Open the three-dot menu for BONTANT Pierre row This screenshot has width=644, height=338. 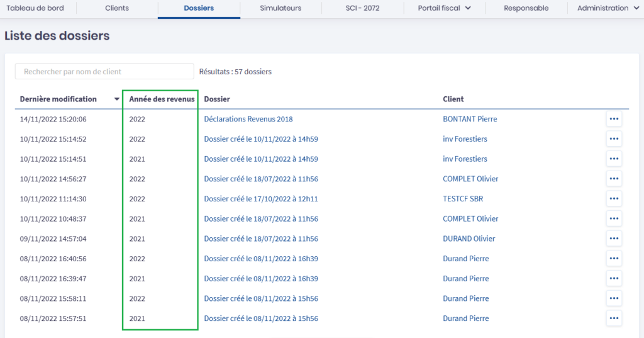click(x=614, y=119)
